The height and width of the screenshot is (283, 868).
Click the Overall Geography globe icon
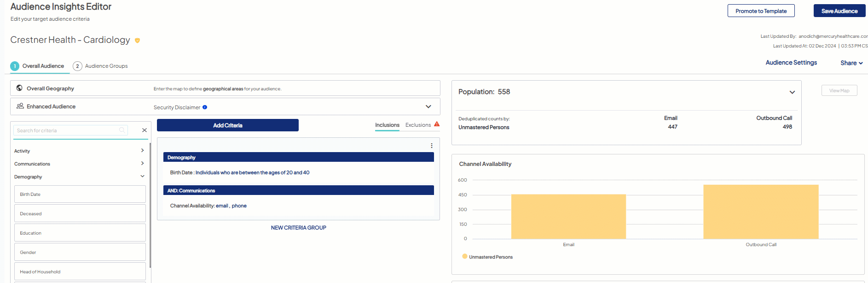19,88
